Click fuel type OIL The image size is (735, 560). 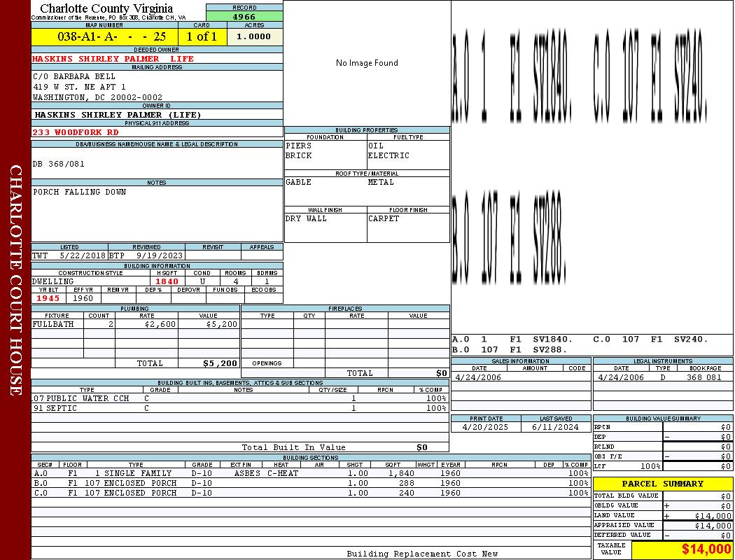pos(375,146)
